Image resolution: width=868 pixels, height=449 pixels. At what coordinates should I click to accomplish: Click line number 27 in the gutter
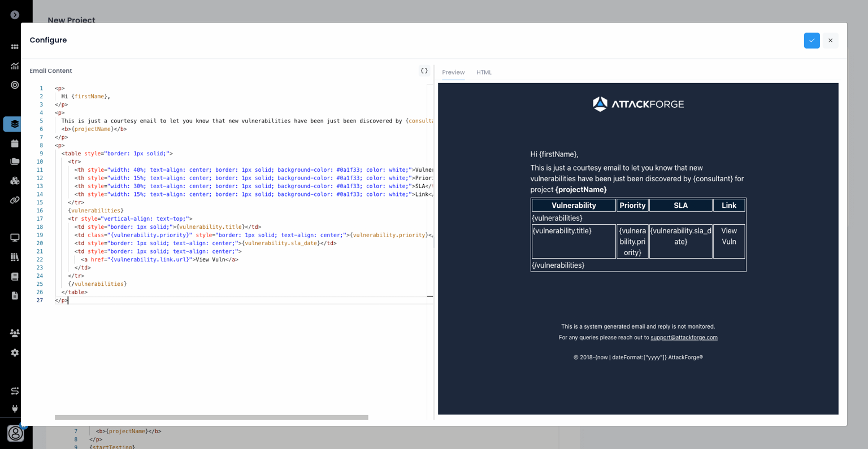40,300
